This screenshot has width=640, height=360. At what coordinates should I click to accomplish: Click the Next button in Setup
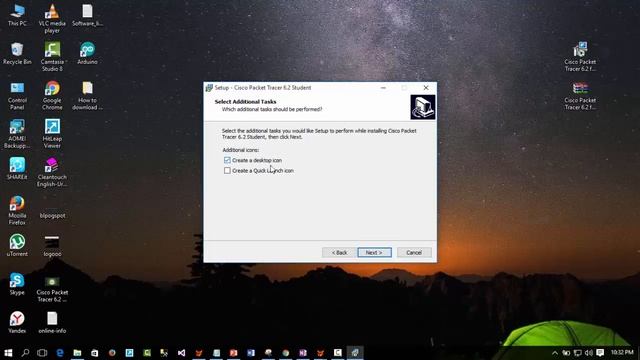point(374,253)
